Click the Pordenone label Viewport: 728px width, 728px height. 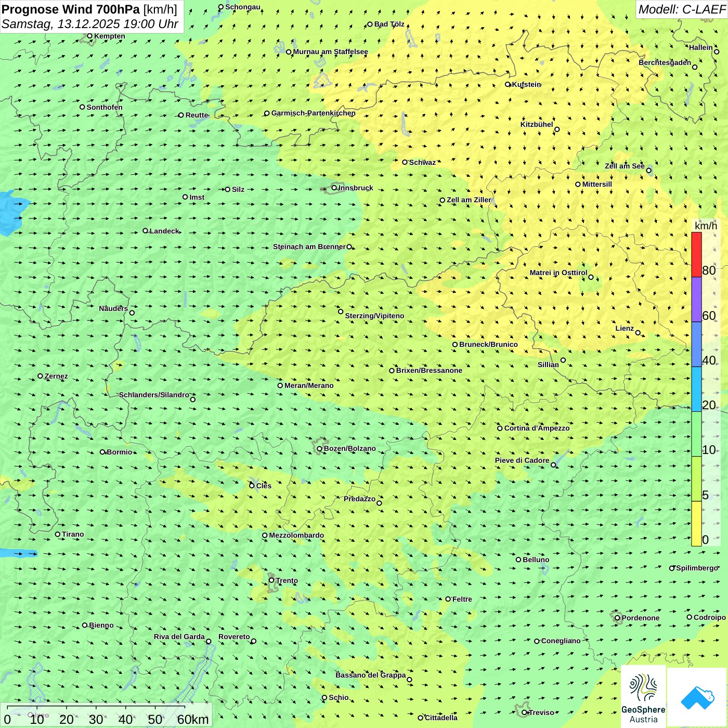pos(641,618)
